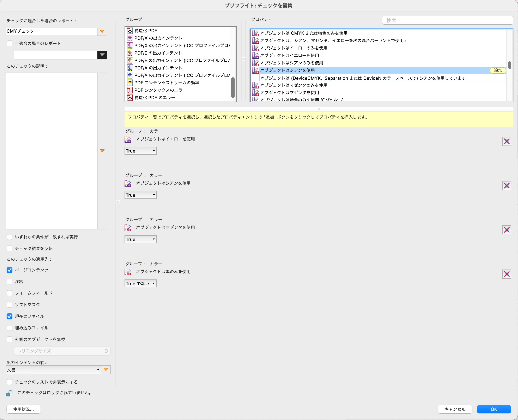Click the unlocked padlock icon
This screenshot has width=518, height=420.
[9, 393]
